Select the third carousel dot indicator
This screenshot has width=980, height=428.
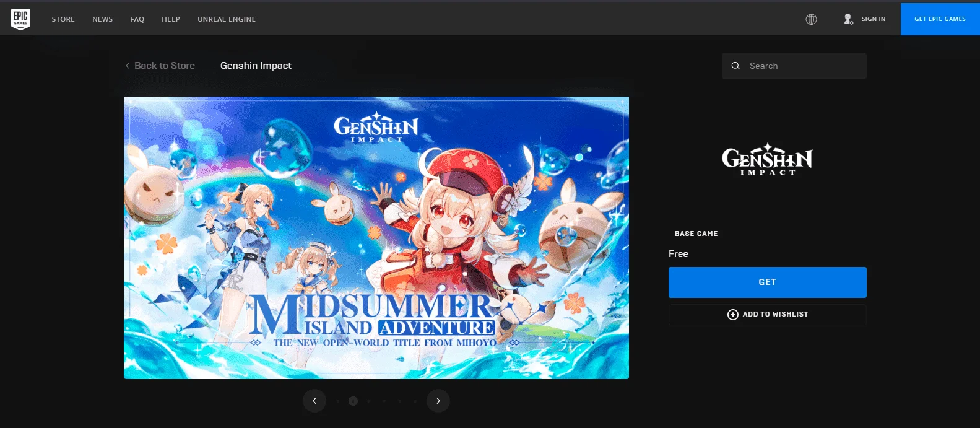(x=368, y=401)
